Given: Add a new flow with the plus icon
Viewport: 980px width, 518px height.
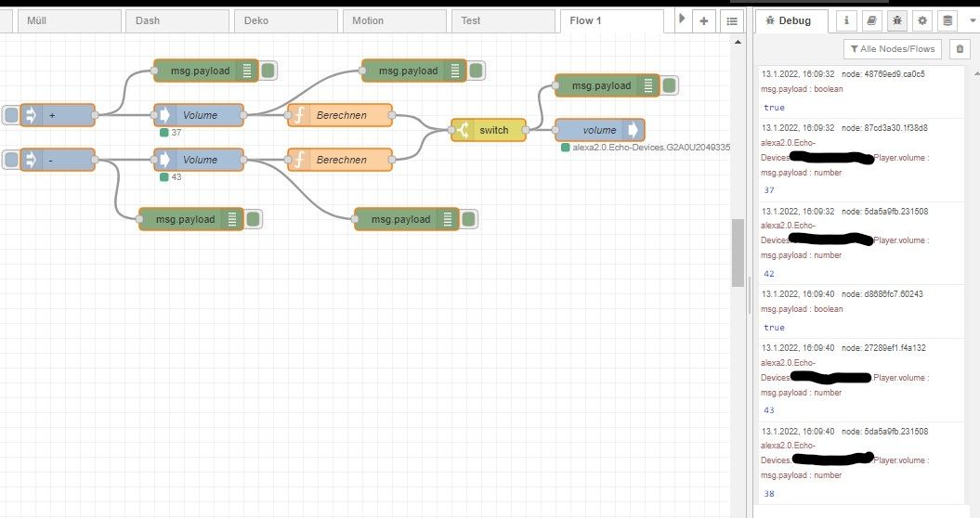Looking at the screenshot, I should (704, 20).
